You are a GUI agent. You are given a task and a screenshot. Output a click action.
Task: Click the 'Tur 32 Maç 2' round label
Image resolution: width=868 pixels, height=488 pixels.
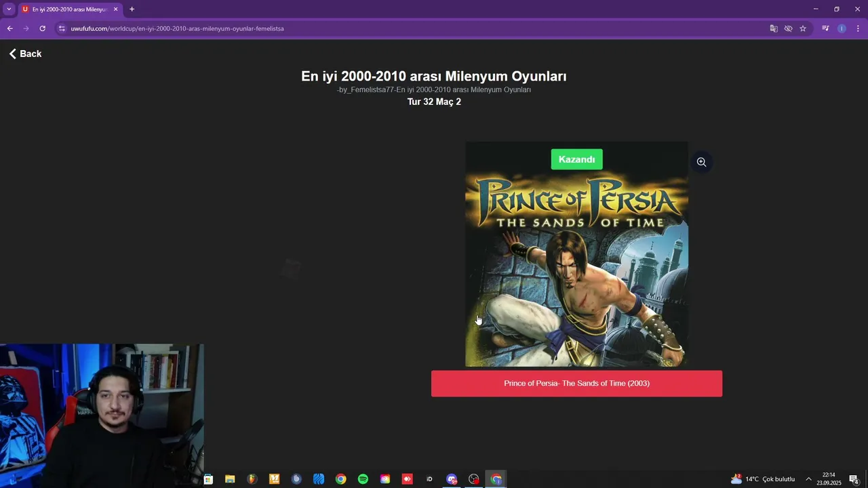(434, 102)
